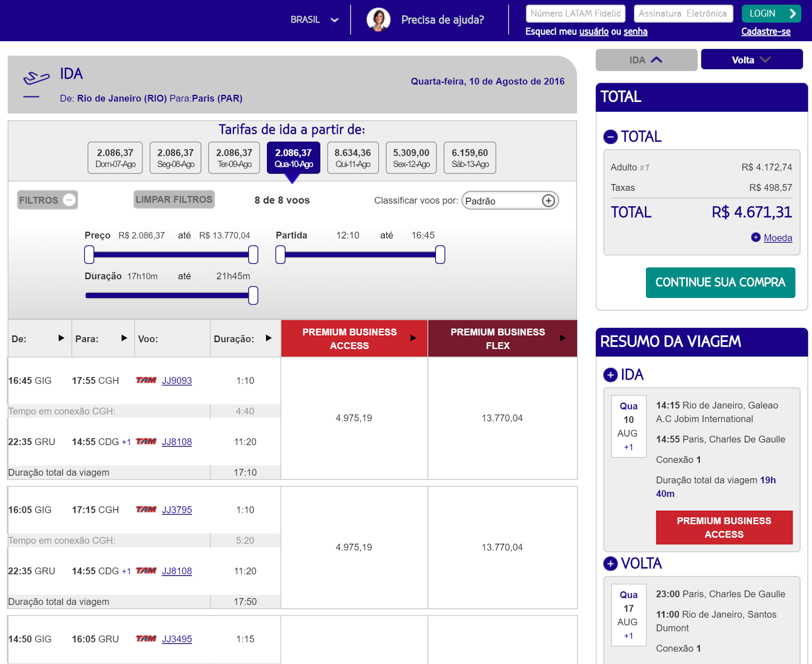Select Seg-08-Ago fare date
812x664 pixels.
tap(176, 158)
